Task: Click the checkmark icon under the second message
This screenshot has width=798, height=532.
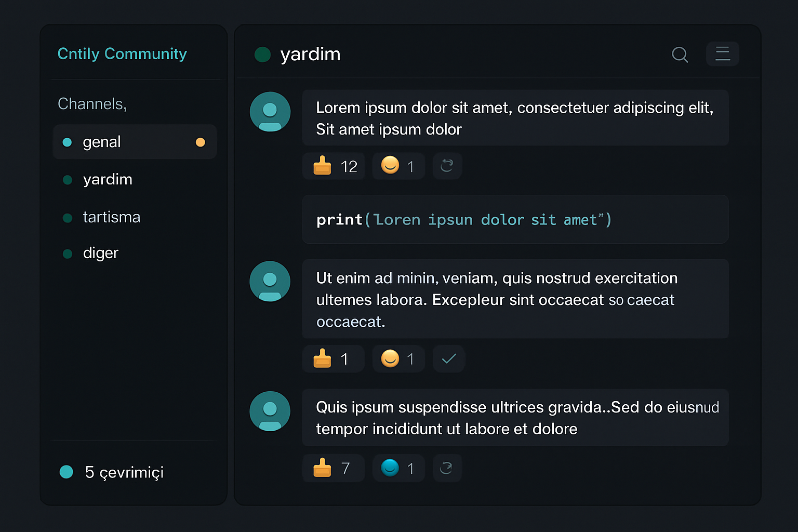Action: [x=448, y=358]
